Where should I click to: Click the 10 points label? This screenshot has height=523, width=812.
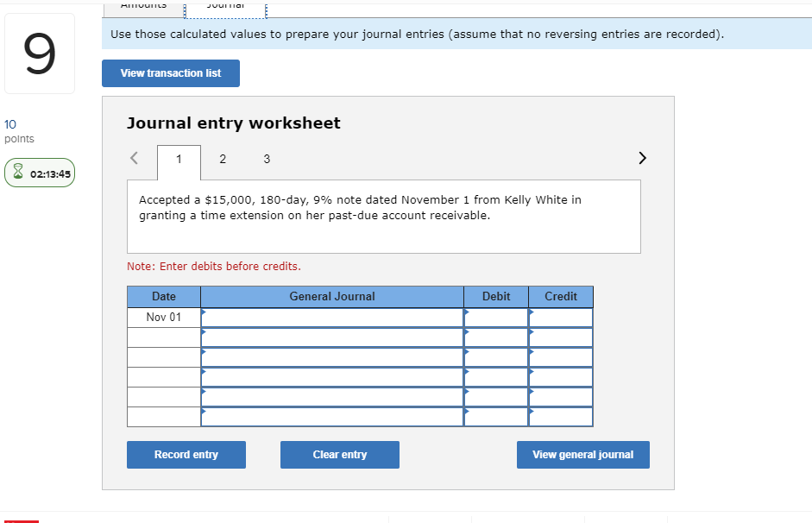point(19,131)
